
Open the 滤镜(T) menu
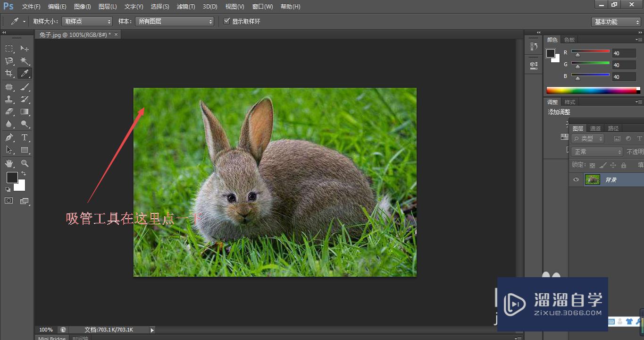click(x=186, y=7)
